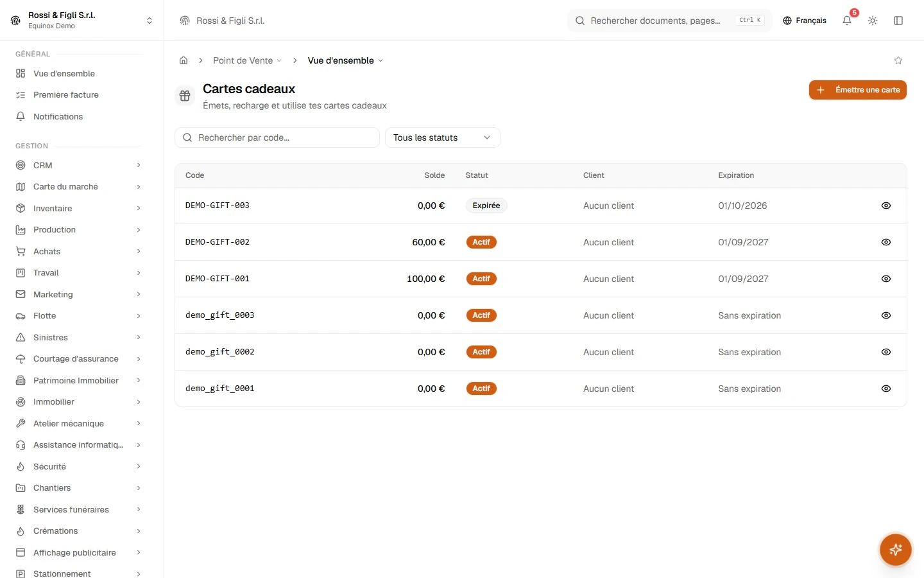Click the Émettre une carte button

(x=858, y=90)
